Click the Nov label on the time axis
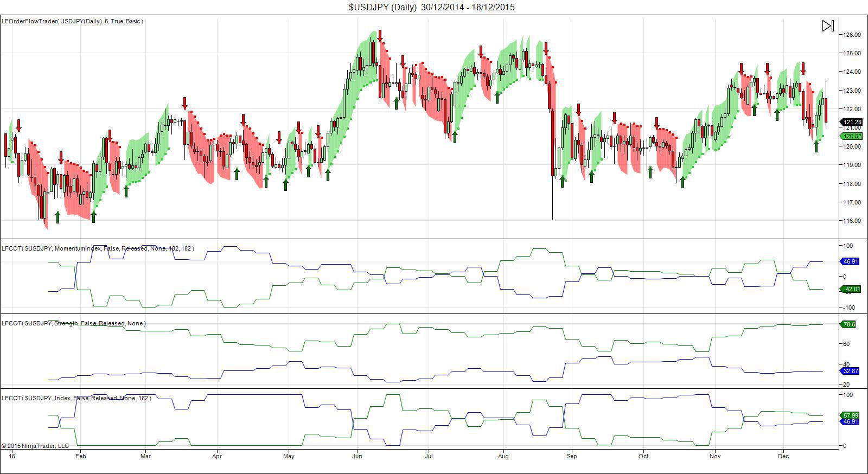Screen dimensions: 868x474 coord(715,456)
